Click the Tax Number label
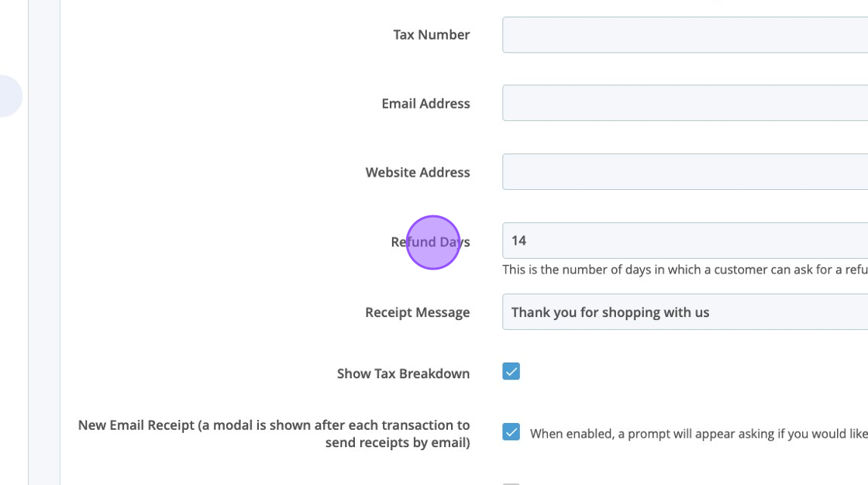Image resolution: width=868 pixels, height=485 pixels. 431,35
